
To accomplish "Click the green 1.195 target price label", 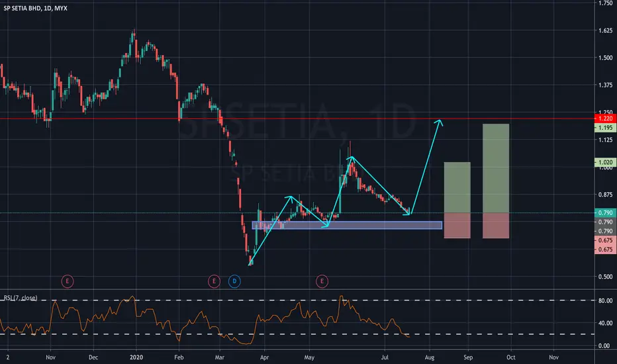I will coord(605,128).
